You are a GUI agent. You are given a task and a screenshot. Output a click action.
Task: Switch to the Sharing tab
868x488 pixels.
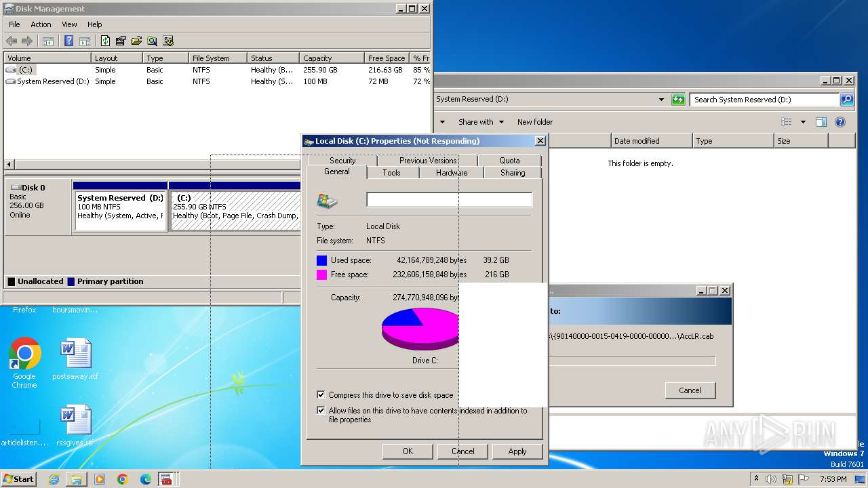(x=513, y=173)
